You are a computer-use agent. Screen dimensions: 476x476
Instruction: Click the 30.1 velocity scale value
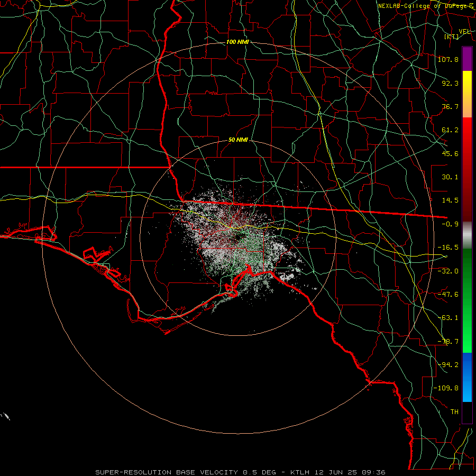click(x=450, y=177)
